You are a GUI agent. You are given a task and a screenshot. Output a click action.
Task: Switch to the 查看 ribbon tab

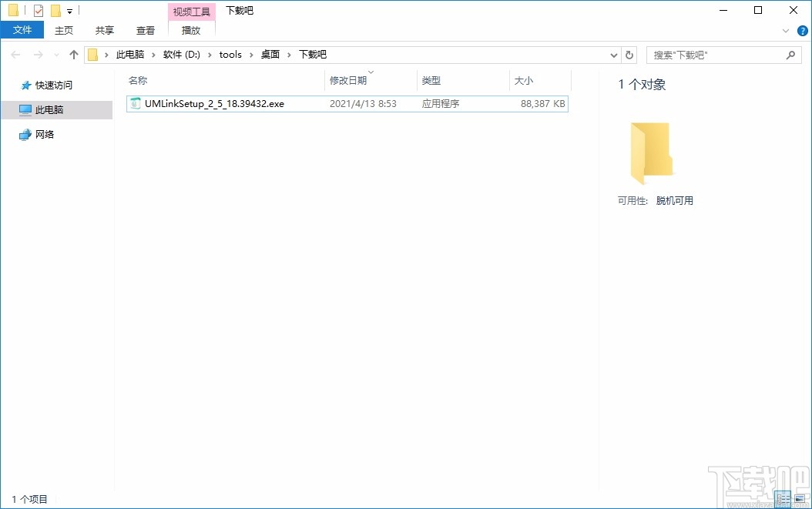(145, 30)
